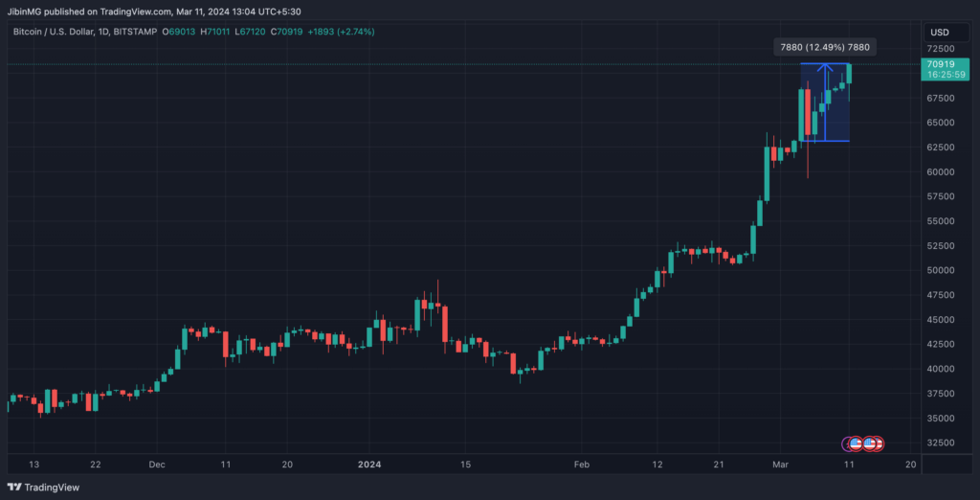Click the Feb label on date axis
980x500 pixels.
[x=582, y=465]
